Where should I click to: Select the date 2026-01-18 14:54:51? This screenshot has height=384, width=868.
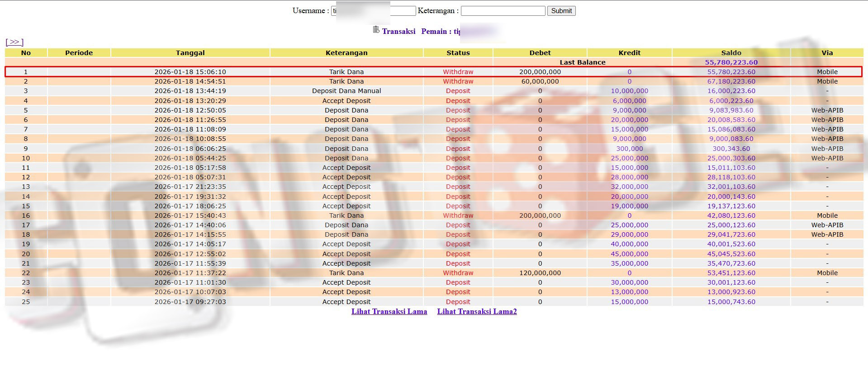click(190, 81)
